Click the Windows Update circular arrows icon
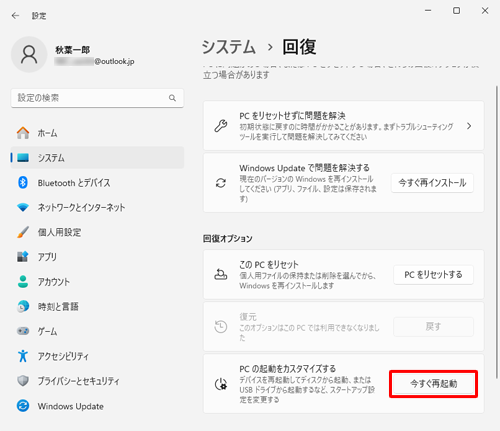500x431 pixels. 23,406
